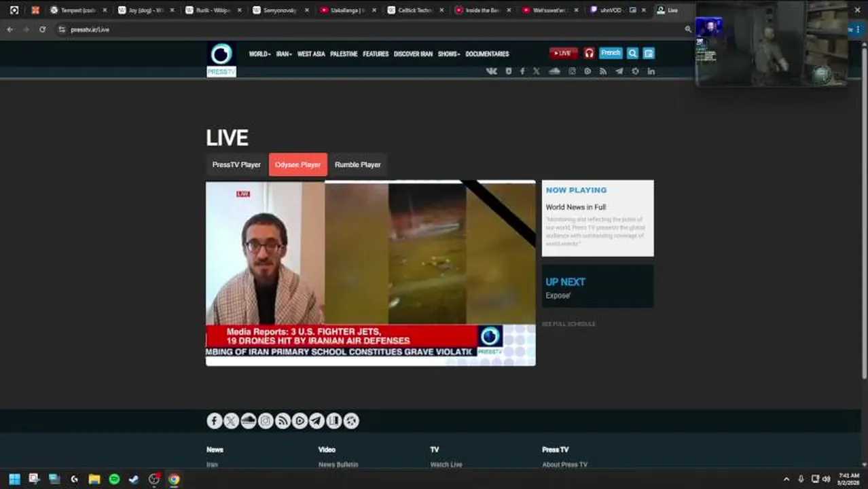Viewport: 868px width, 489px height.
Task: Reload the page with browser refresh button
Action: click(x=42, y=29)
